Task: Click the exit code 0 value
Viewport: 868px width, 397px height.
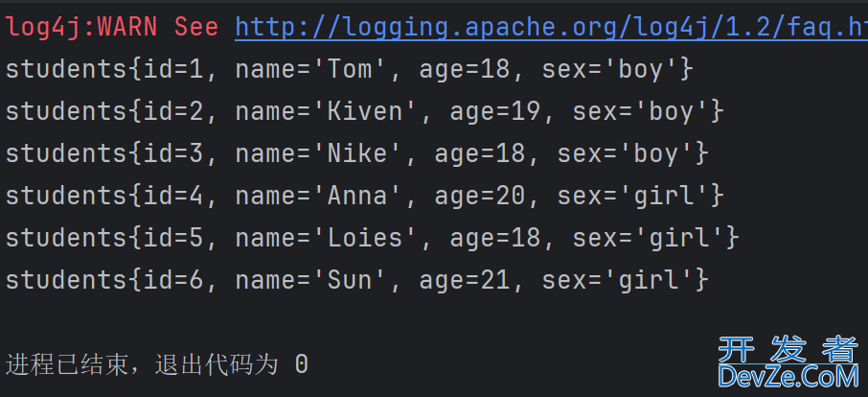Action: pos(301,365)
